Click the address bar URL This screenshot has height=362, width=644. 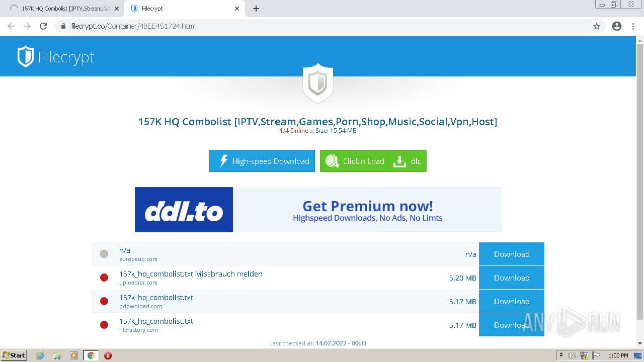pyautogui.click(x=133, y=26)
